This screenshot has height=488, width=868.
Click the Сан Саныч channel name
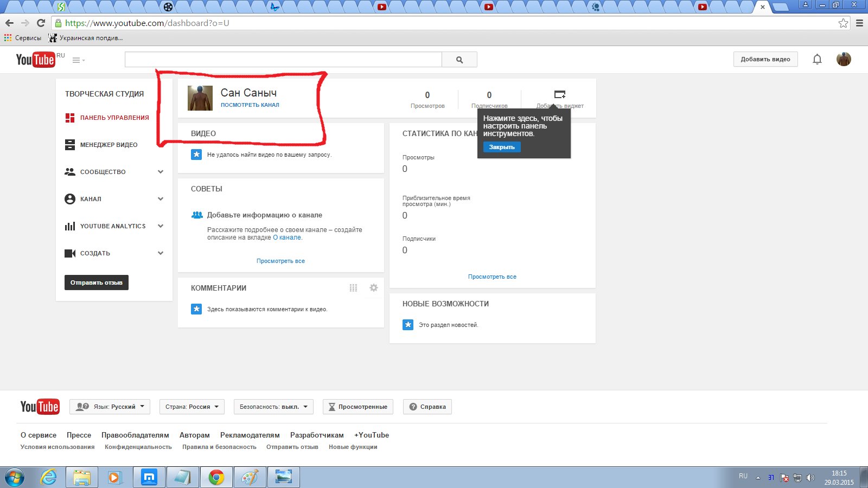click(x=248, y=93)
